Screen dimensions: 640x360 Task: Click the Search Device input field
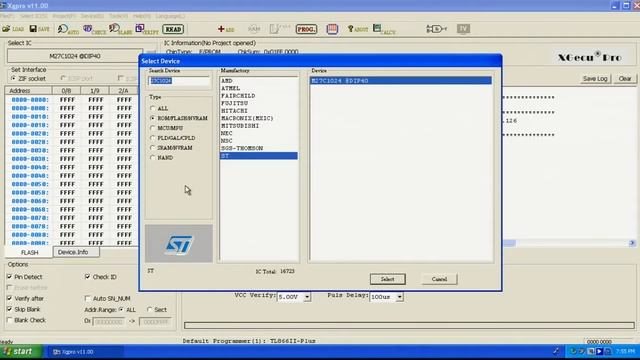pyautogui.click(x=179, y=81)
